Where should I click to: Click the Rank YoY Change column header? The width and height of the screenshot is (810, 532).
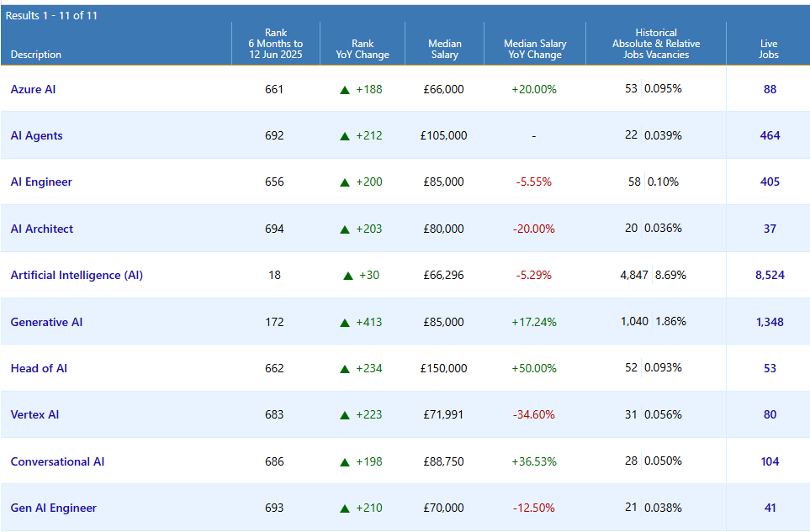coord(362,49)
